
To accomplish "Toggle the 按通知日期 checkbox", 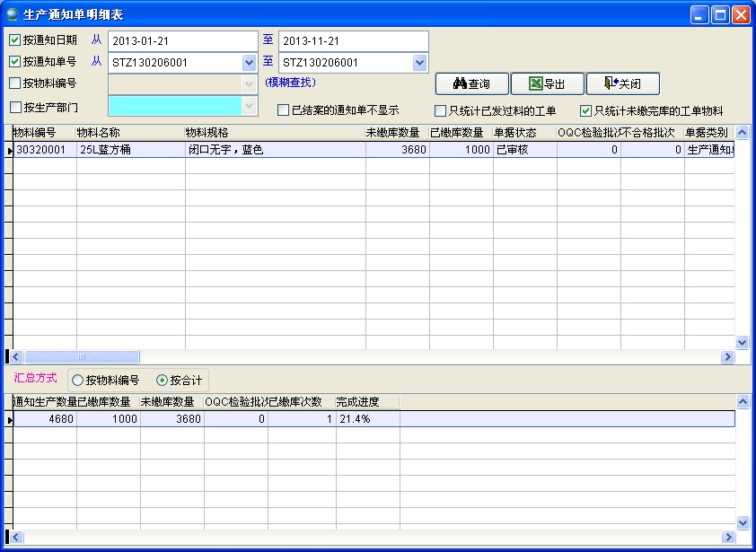I will click(x=15, y=40).
